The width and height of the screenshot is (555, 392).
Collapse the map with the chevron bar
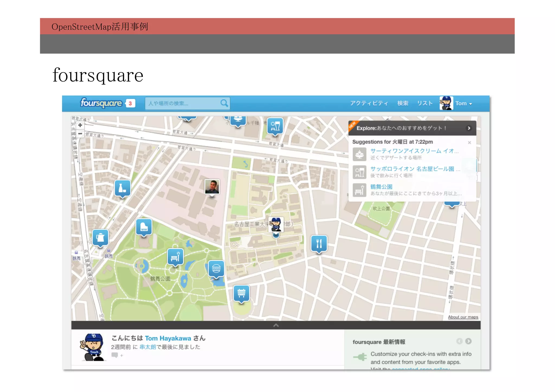(x=276, y=325)
